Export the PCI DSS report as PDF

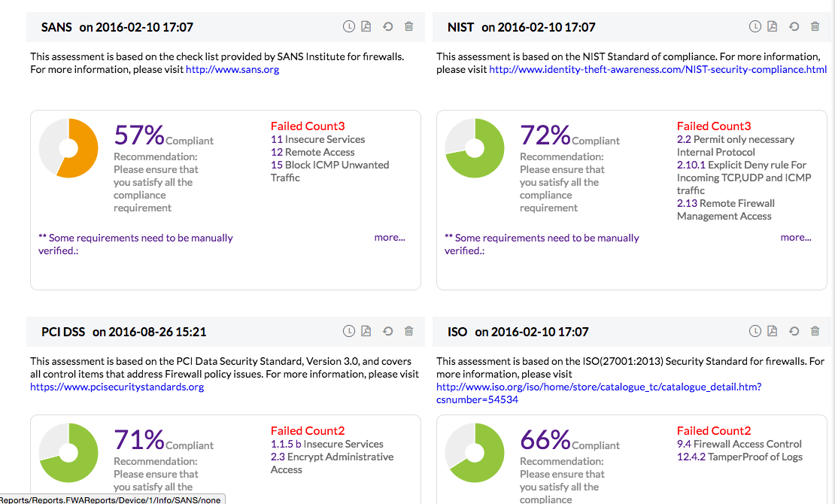pyautogui.click(x=366, y=330)
